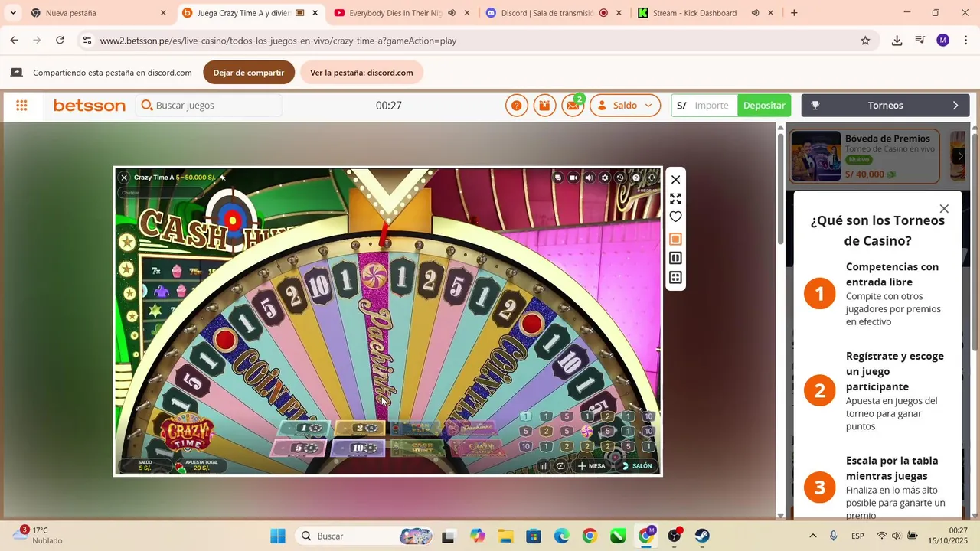
Task: Close the Juega Crazy Time tab
Action: pyautogui.click(x=315, y=13)
